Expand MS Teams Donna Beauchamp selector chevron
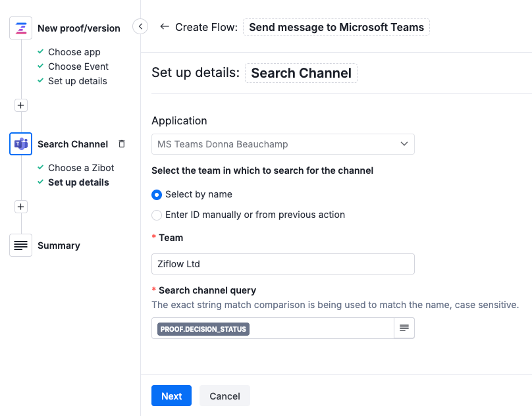The height and width of the screenshot is (416, 532). tap(404, 144)
